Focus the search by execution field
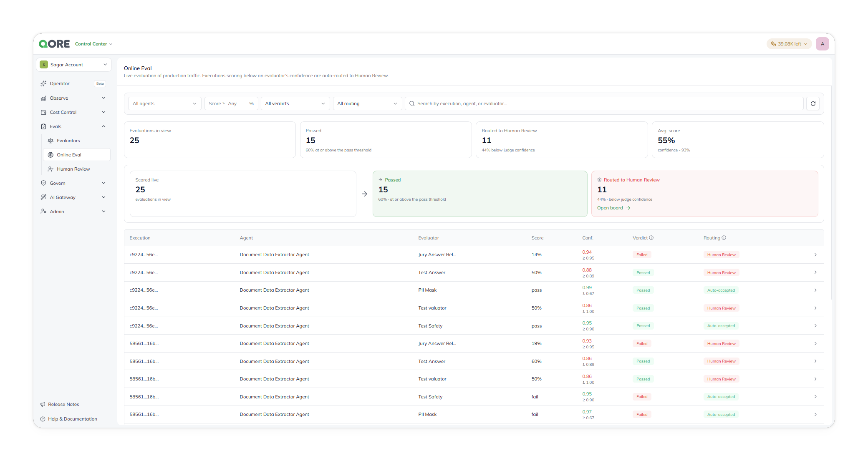Viewport: 868px width, 461px height. click(604, 103)
